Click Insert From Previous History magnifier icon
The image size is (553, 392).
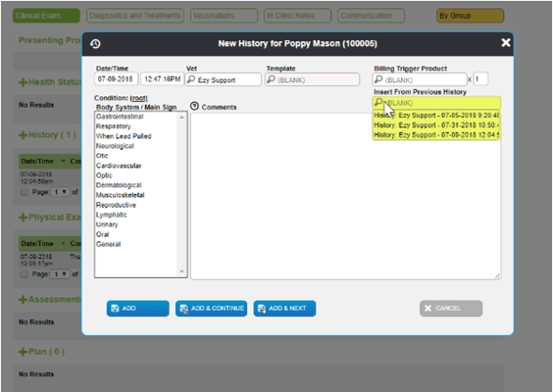378,103
